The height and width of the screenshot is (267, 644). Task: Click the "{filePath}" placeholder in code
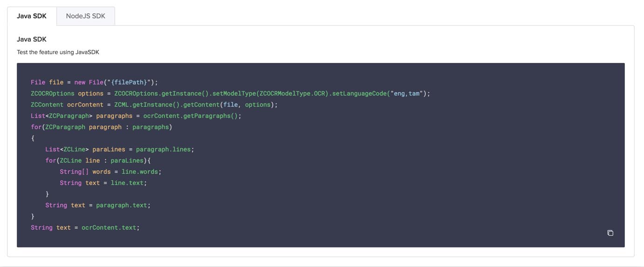click(129, 82)
